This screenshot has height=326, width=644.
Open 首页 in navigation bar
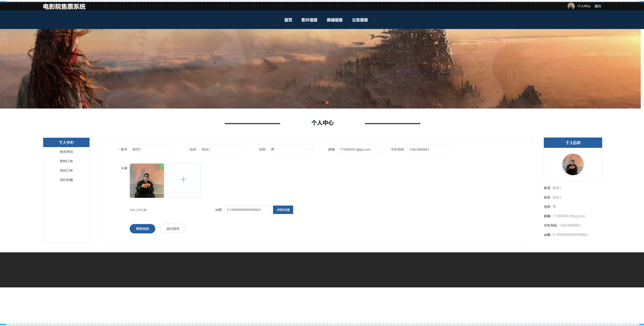pyautogui.click(x=288, y=20)
